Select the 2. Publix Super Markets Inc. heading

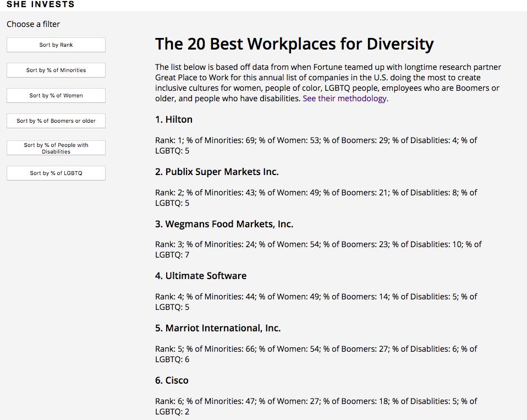point(217,172)
